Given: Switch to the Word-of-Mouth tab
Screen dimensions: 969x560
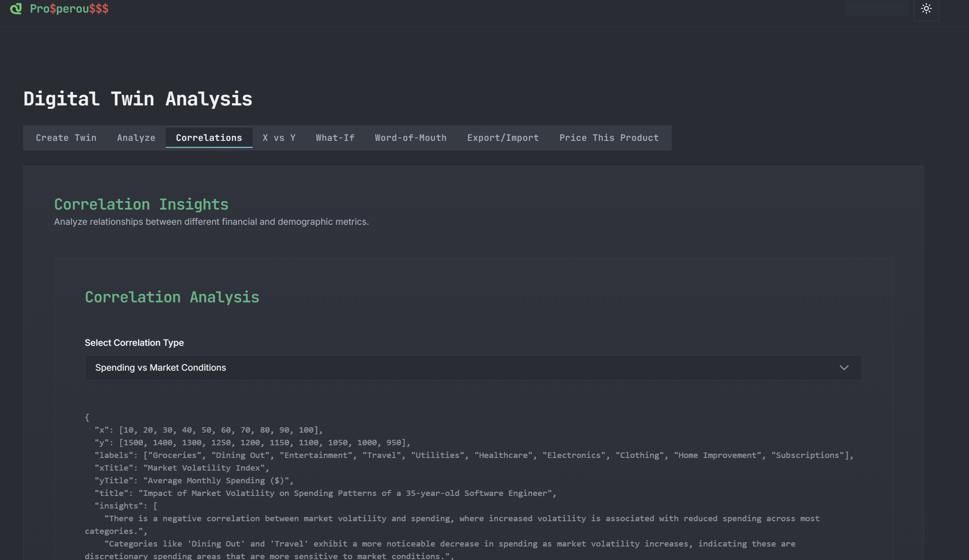Looking at the screenshot, I should click(x=411, y=138).
